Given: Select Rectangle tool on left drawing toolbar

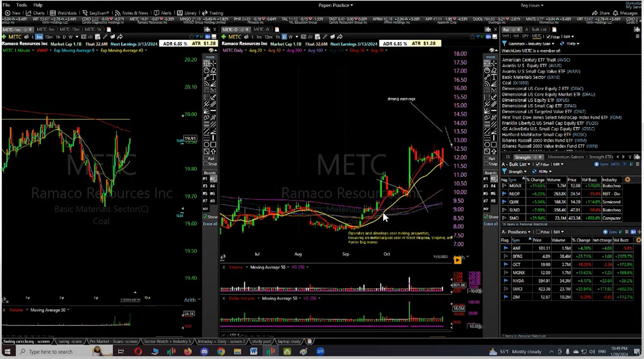Looking at the screenshot, I should 213,144.
